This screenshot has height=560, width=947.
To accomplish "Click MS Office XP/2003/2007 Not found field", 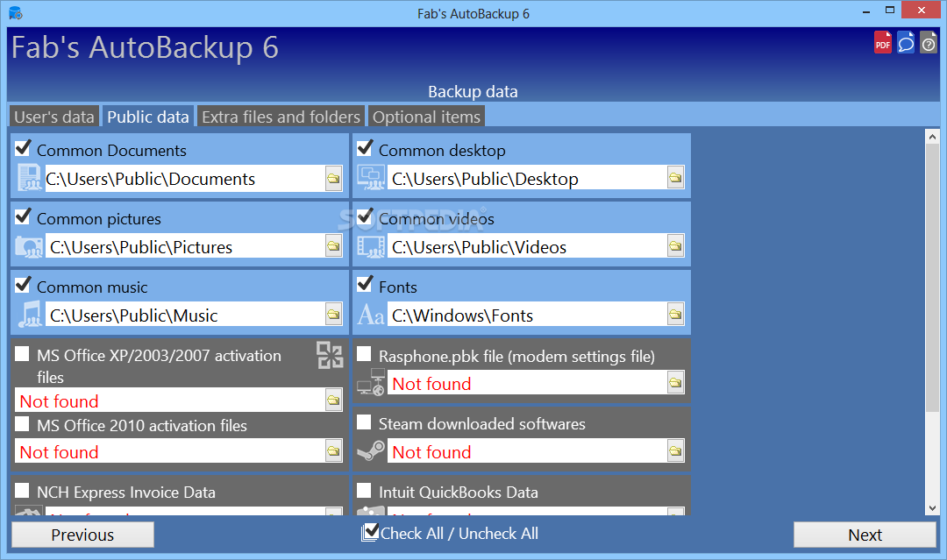I will [x=170, y=401].
